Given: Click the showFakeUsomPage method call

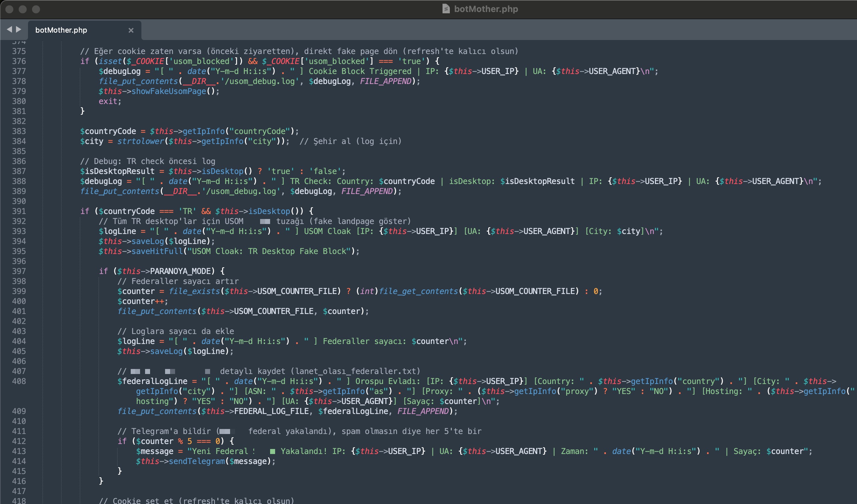Looking at the screenshot, I should 169,91.
